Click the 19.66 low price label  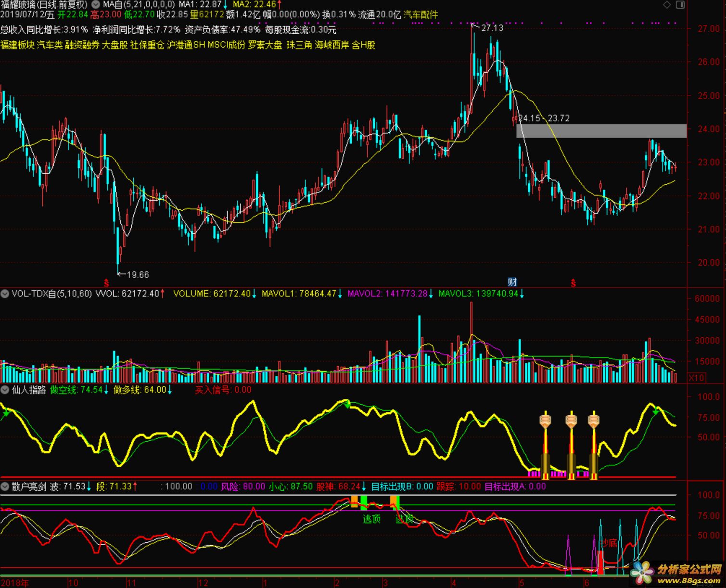point(138,275)
